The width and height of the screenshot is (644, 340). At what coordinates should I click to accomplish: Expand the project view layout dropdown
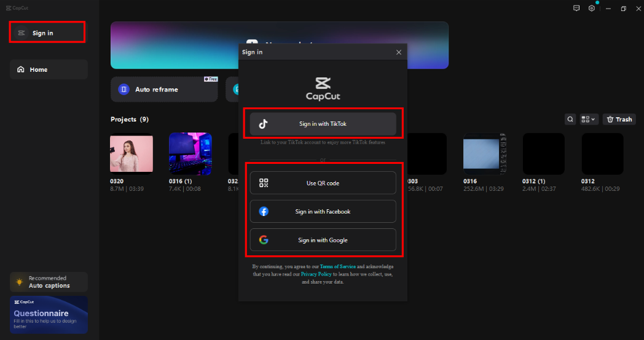pyautogui.click(x=589, y=119)
